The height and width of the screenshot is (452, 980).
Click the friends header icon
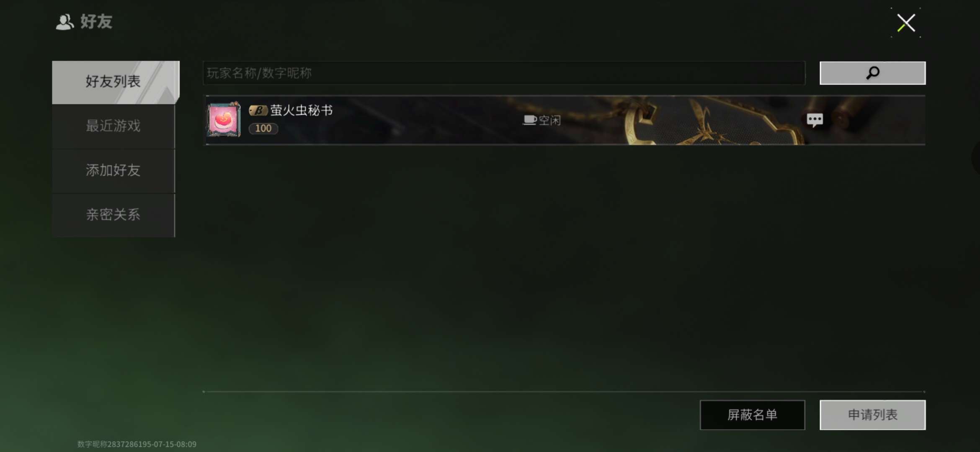click(x=64, y=22)
